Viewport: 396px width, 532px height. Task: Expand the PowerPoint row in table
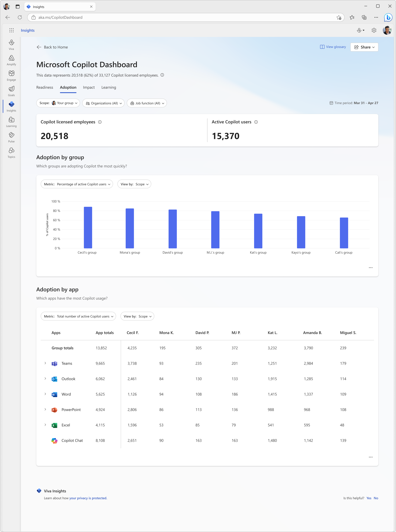pos(45,409)
